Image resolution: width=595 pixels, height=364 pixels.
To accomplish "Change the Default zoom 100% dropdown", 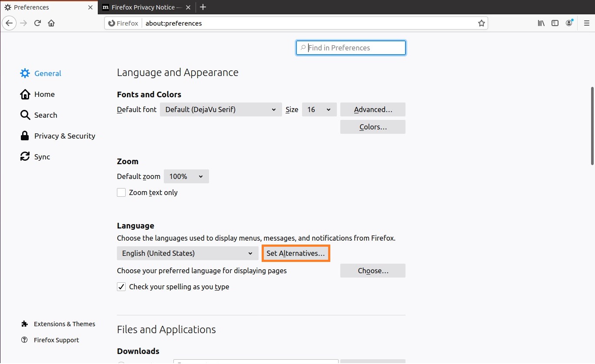I will point(186,176).
